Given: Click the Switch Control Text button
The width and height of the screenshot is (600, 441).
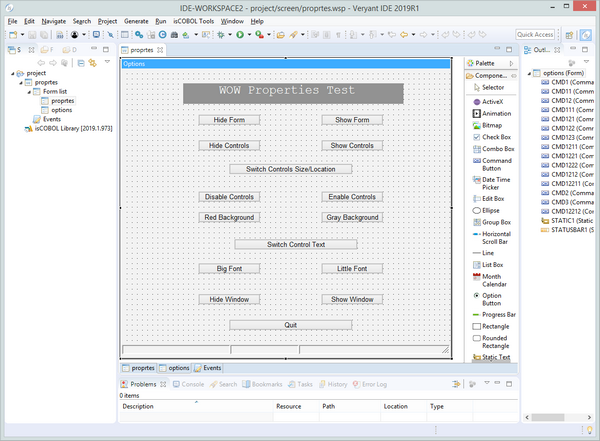Looking at the screenshot, I should [x=296, y=244].
